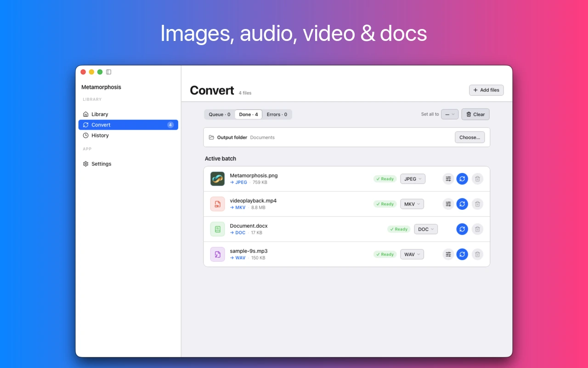
Task: Click Choose... for output folder
Action: point(469,137)
